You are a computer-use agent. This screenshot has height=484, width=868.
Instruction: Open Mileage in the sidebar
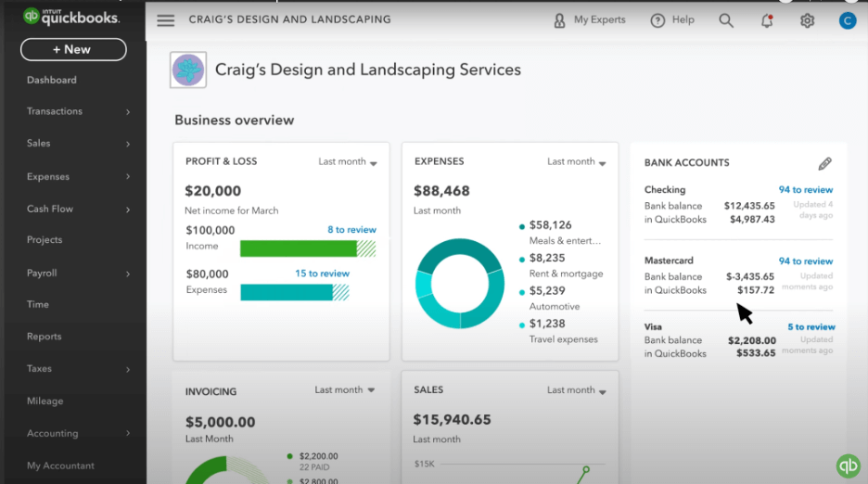click(x=45, y=401)
